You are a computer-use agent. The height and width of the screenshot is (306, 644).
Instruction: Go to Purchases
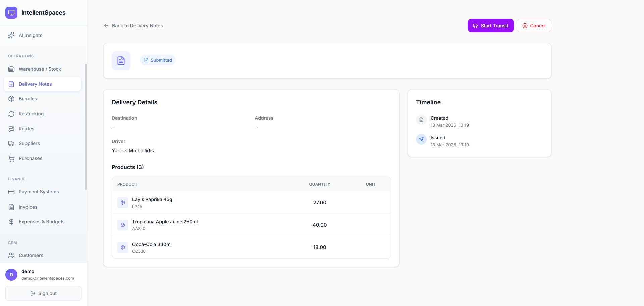pyautogui.click(x=42, y=158)
